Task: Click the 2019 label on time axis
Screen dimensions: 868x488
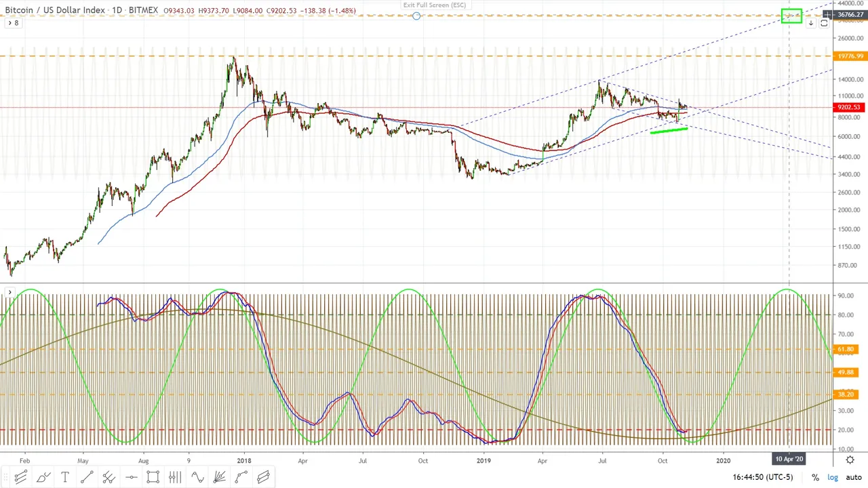Action: click(x=484, y=460)
